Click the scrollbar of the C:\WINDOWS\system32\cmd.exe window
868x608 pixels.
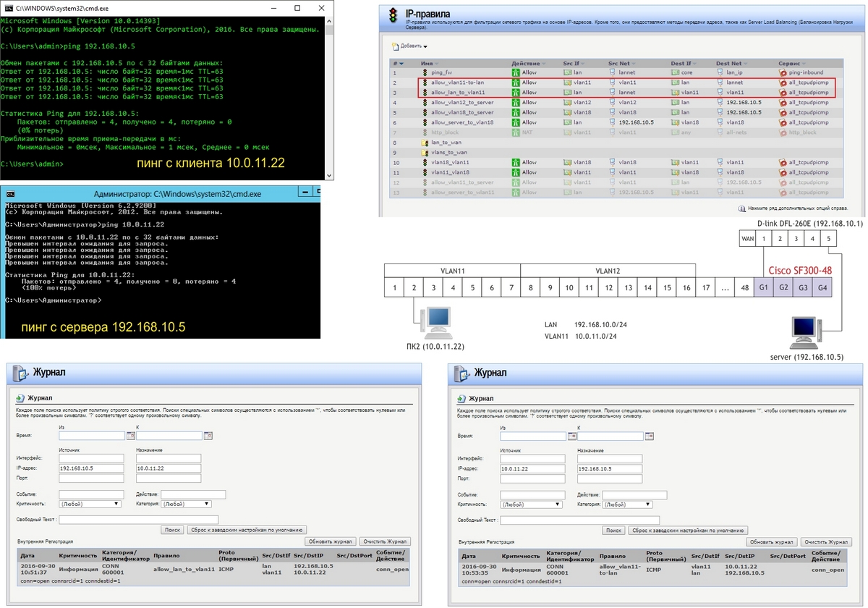[329, 98]
